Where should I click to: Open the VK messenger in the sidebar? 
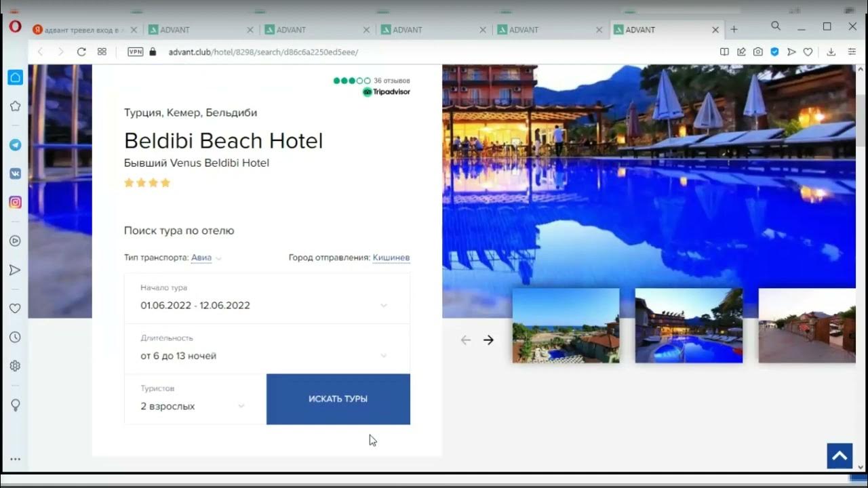(15, 174)
